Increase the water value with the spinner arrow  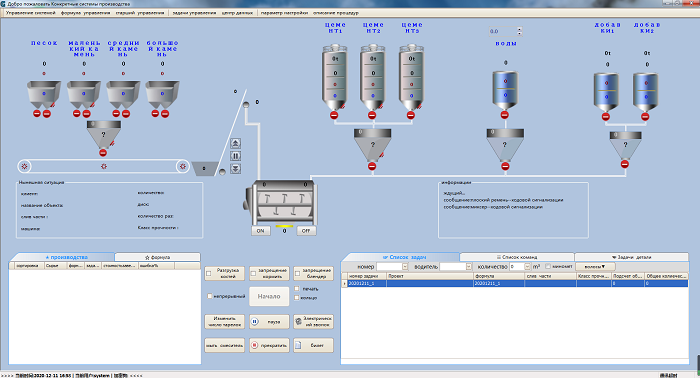coord(519,29)
